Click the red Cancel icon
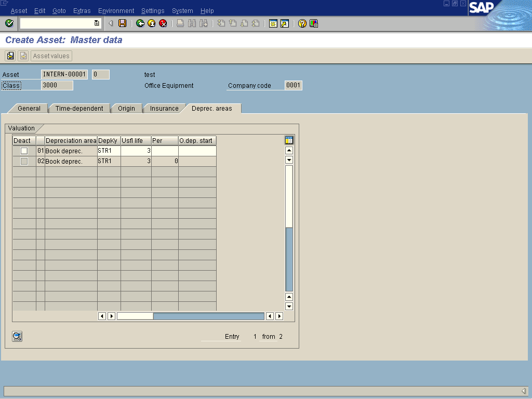Viewport: 532px width, 399px height. (163, 23)
